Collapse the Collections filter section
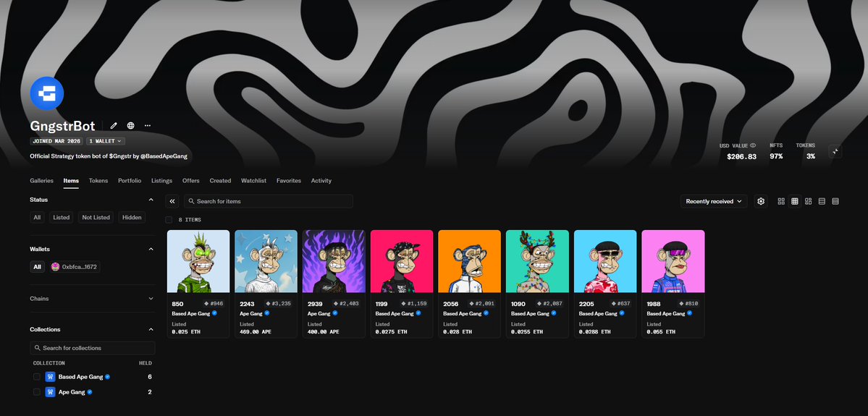The width and height of the screenshot is (868, 416). pos(151,330)
